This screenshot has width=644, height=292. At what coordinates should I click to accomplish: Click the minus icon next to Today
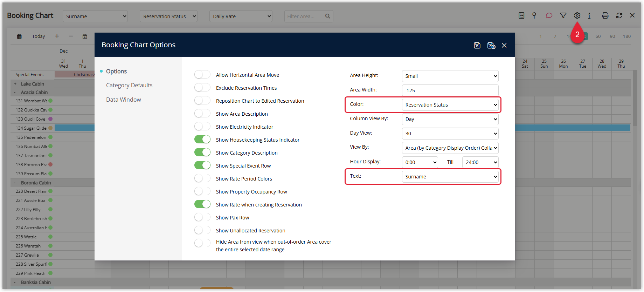(x=71, y=36)
